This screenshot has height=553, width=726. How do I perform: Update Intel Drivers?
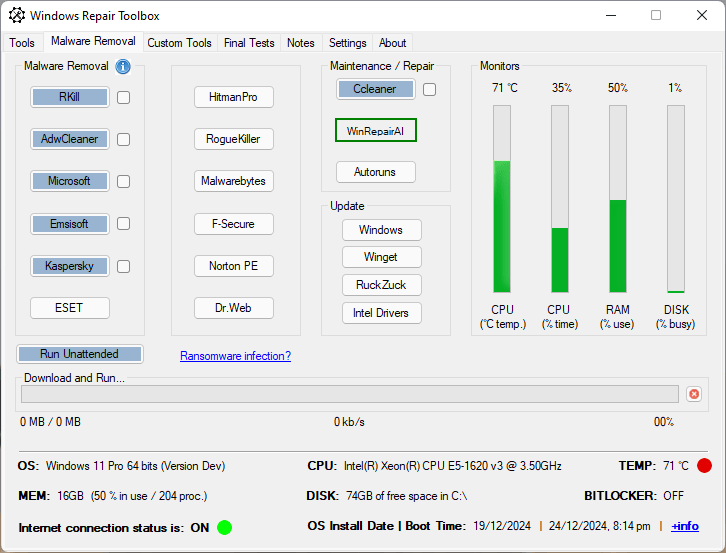point(382,313)
